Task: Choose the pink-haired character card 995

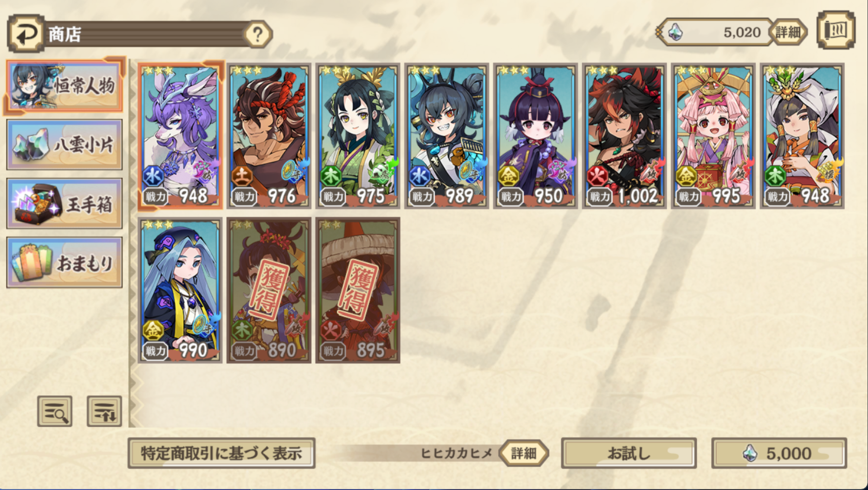Action: click(x=713, y=136)
